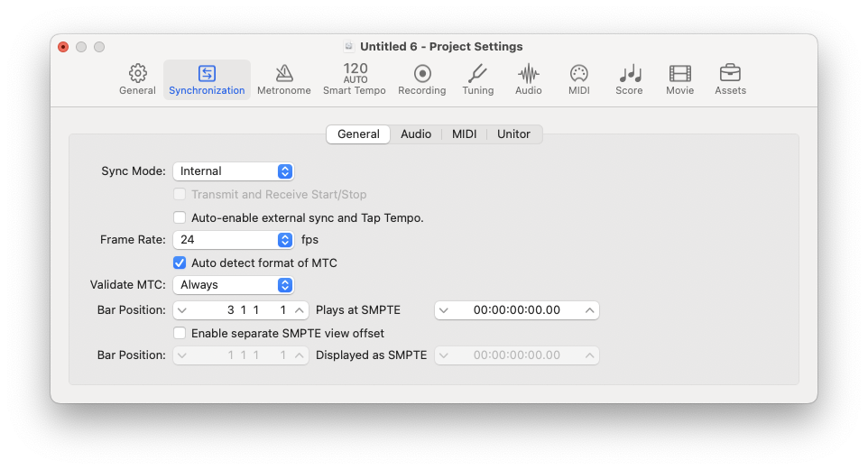Open the Assets settings pane
Viewport: 868px width, 470px height.
(730, 79)
